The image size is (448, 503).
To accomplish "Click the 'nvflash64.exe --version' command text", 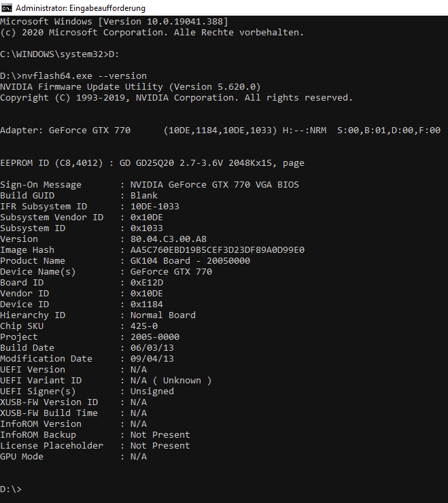I will coord(84,75).
